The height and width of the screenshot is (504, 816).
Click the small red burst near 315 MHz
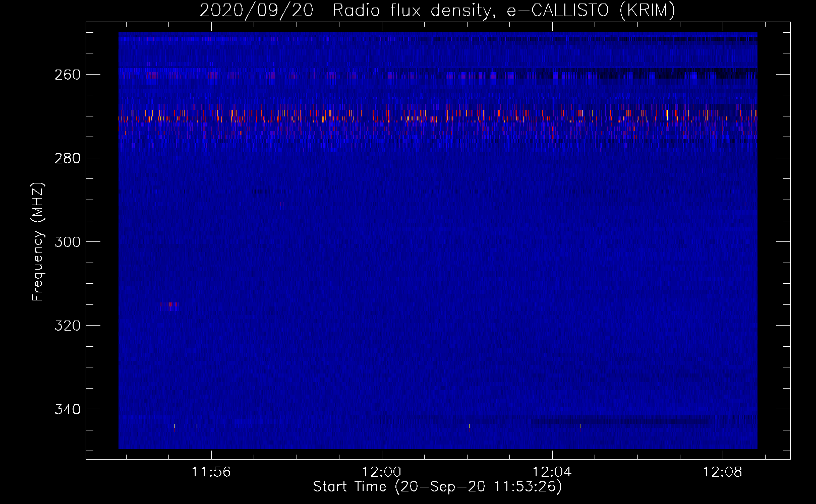170,305
